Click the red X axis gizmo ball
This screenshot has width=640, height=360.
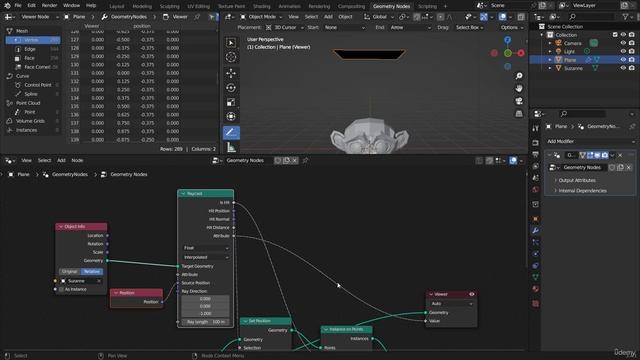coord(521,53)
